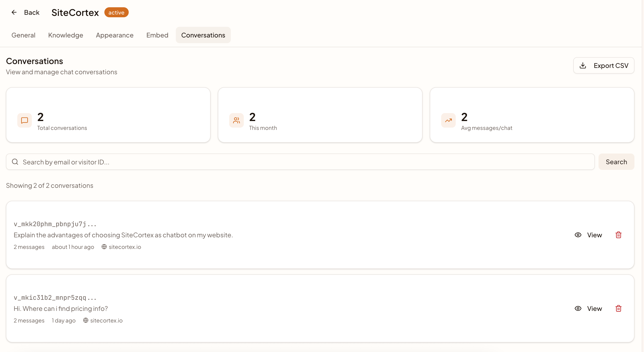The height and width of the screenshot is (352, 644).
Task: Click the users icon on This month card
Action: [x=236, y=121]
